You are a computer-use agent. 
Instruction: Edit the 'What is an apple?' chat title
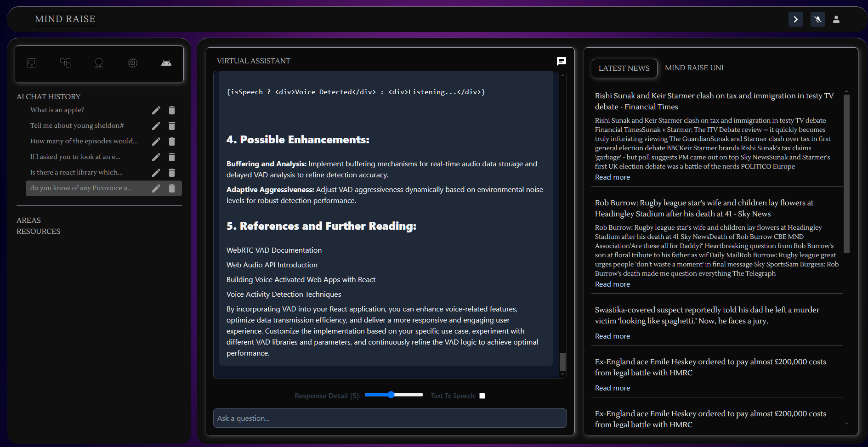pos(156,110)
